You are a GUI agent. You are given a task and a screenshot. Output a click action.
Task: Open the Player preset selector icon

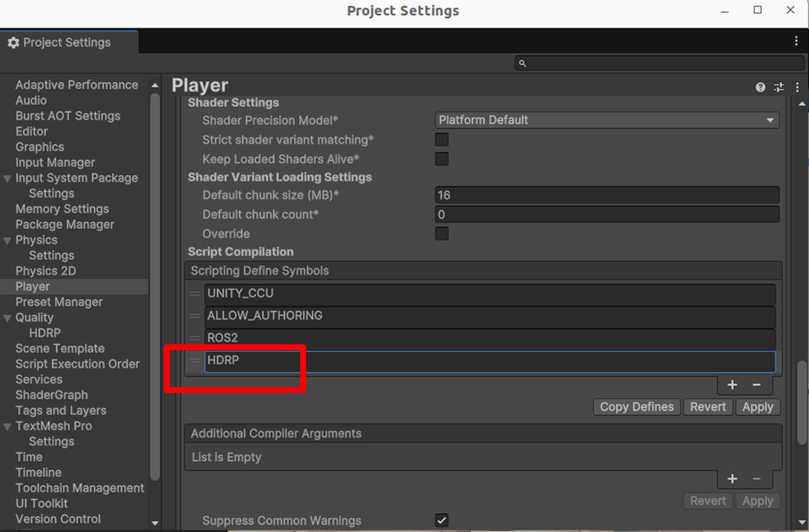click(779, 87)
